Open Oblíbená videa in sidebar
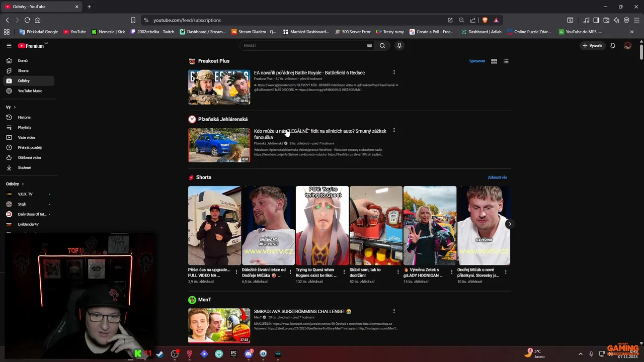Screen dimensions: 644x362 (29, 157)
